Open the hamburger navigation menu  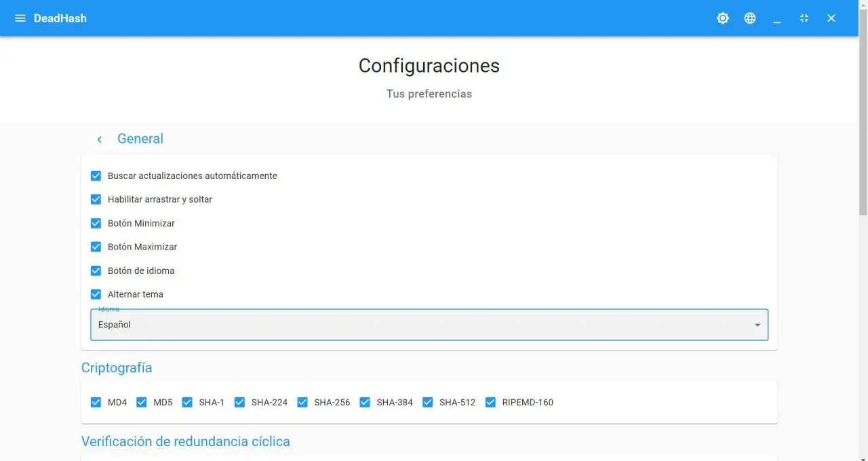[x=20, y=18]
